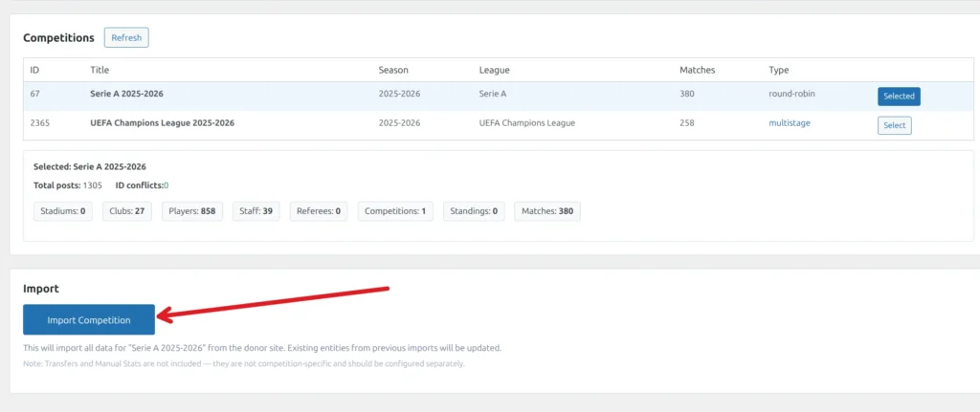Click the Transfers and Manual Stats note
The width and height of the screenshot is (980, 412).
244,363
